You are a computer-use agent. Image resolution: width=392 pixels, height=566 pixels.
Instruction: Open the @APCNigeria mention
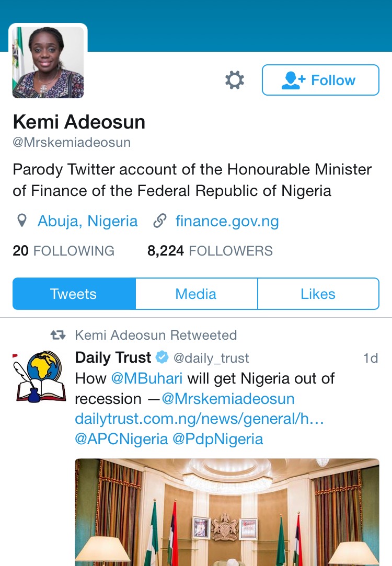click(x=121, y=438)
